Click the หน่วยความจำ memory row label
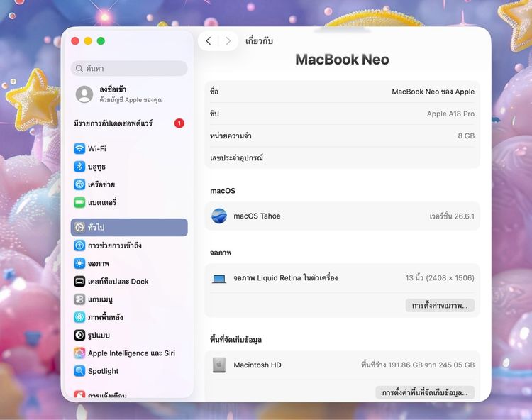This screenshot has height=420, width=532. coord(231,136)
